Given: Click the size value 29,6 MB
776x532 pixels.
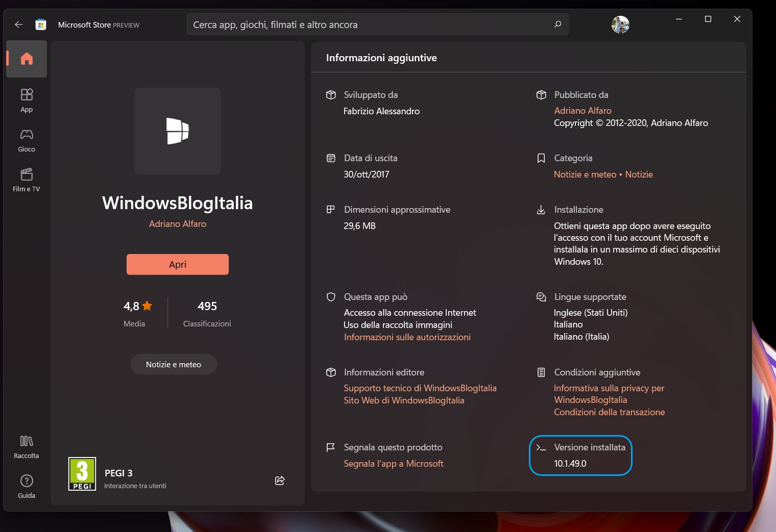Looking at the screenshot, I should tap(359, 226).
